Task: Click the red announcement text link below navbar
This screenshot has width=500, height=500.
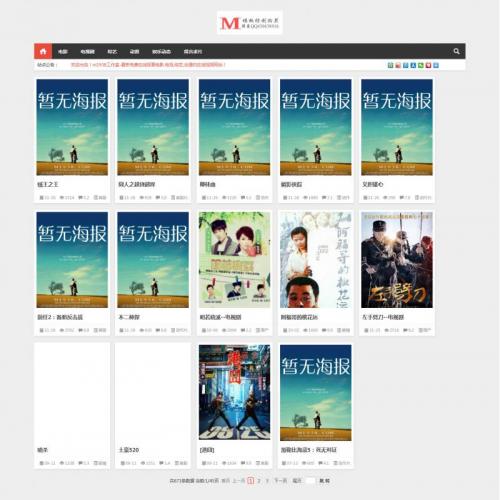Action: click(148, 65)
